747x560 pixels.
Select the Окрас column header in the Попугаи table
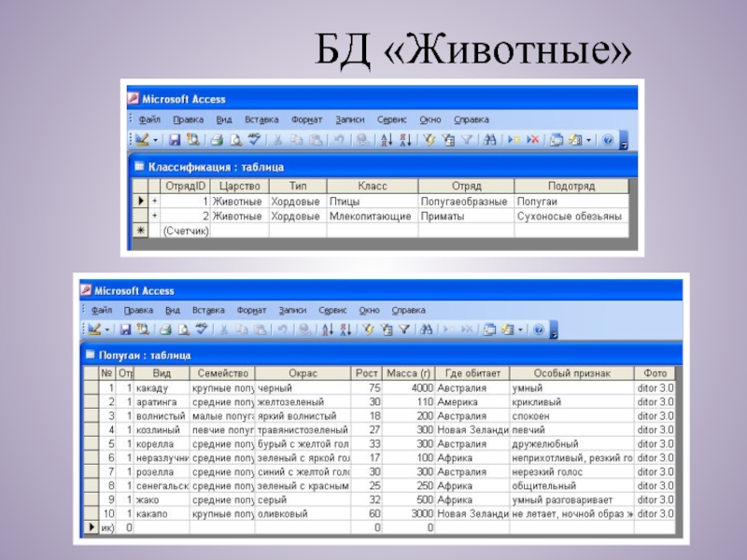(303, 372)
